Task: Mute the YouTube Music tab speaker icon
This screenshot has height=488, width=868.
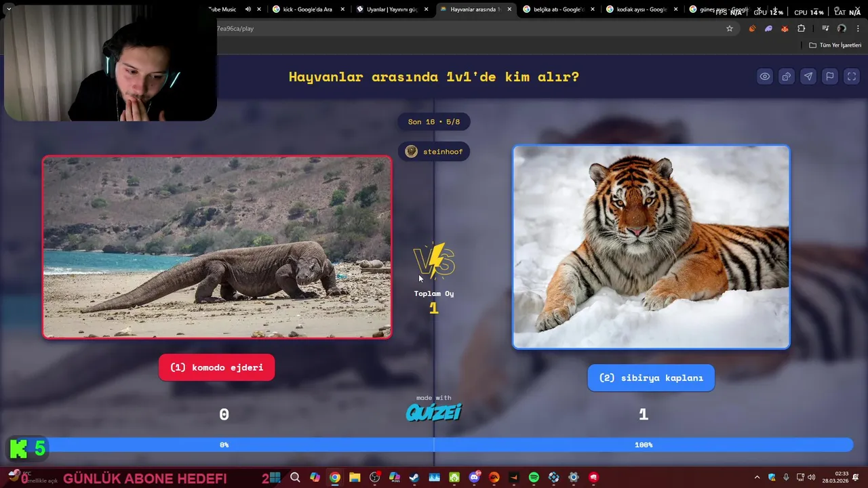Action: [x=248, y=9]
